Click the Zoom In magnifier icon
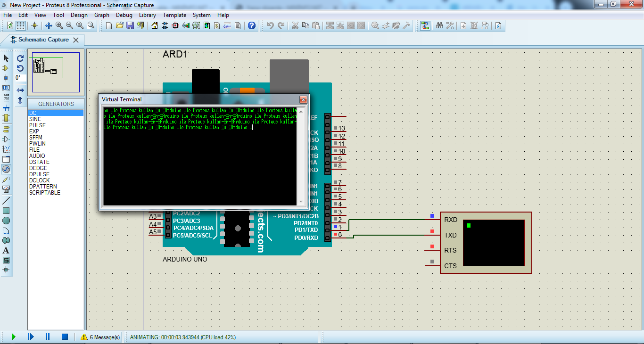 tap(59, 25)
